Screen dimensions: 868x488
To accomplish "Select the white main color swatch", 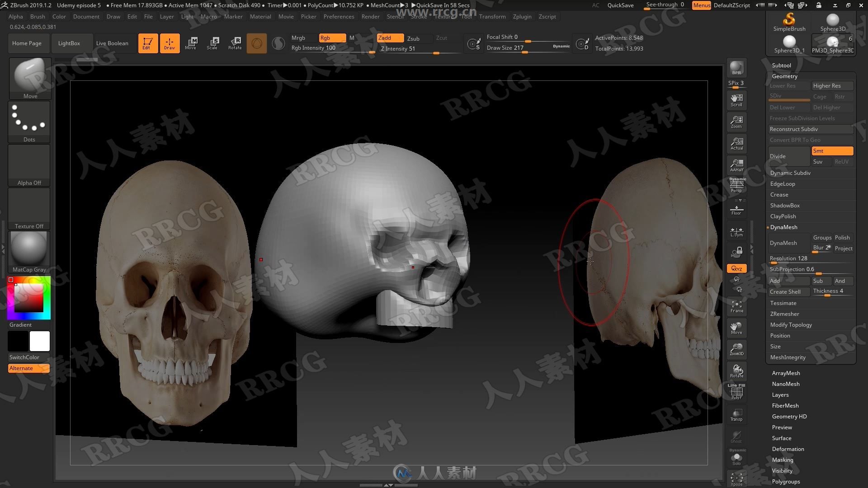I will coord(40,341).
